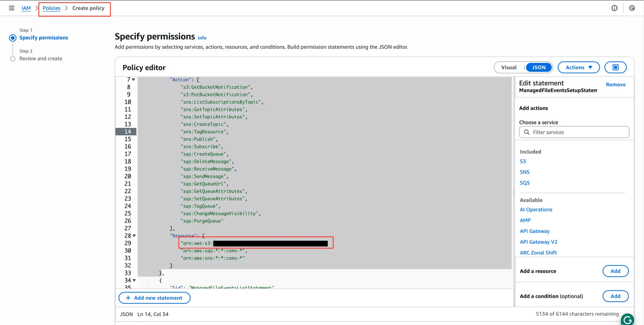Image resolution: width=644 pixels, height=325 pixels.
Task: Open the included S3 service
Action: (523, 161)
